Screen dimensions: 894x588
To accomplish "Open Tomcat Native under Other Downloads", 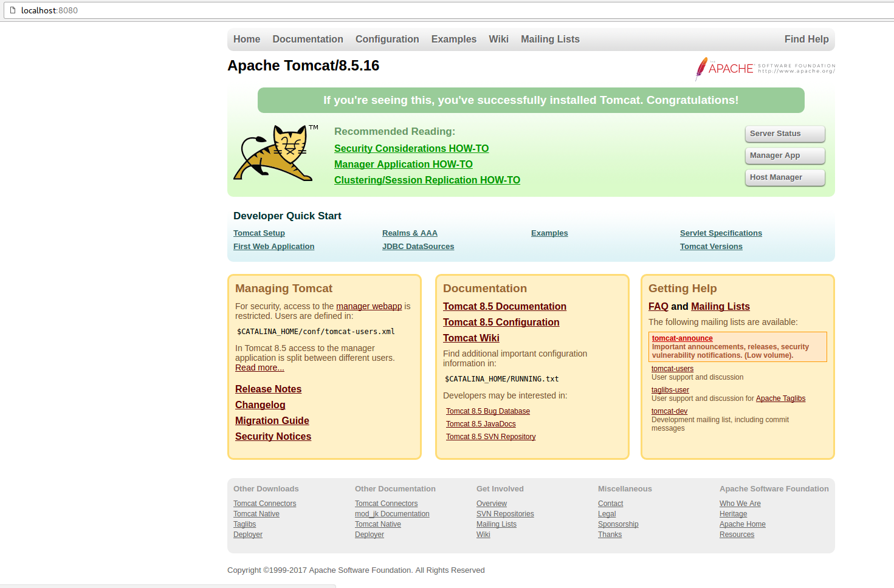I will tap(256, 514).
